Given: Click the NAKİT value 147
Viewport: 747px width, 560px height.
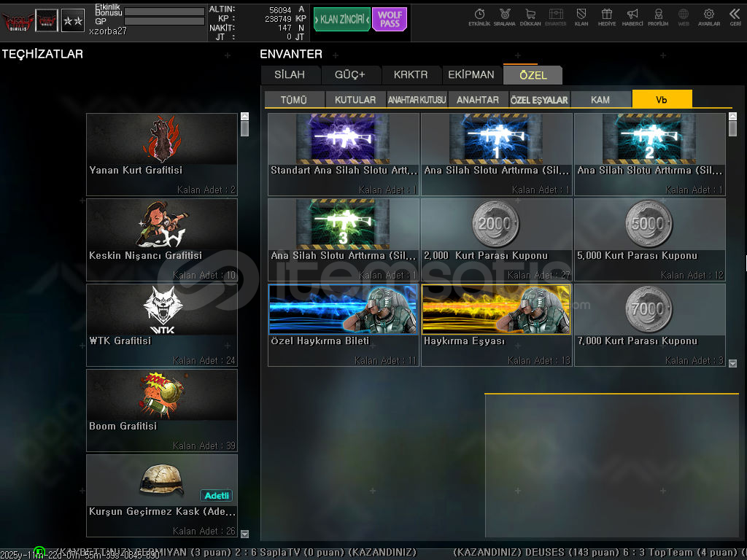Looking at the screenshot, I should click(285, 28).
